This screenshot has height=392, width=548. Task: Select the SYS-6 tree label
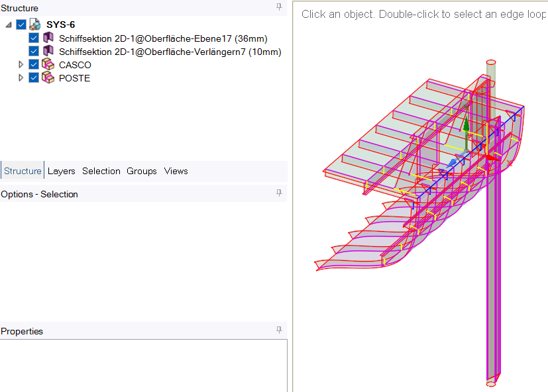60,24
